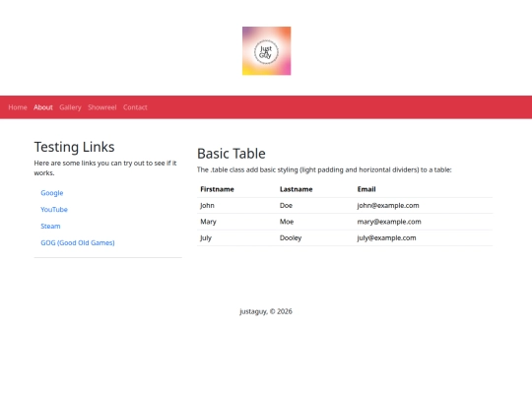Click the Testing Links heading

point(74,147)
